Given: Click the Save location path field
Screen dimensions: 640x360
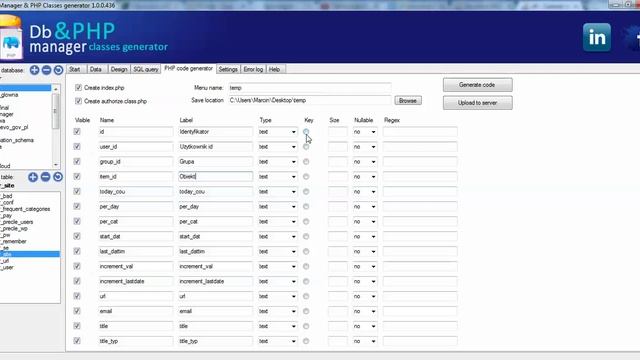Looking at the screenshot, I should (x=309, y=100).
